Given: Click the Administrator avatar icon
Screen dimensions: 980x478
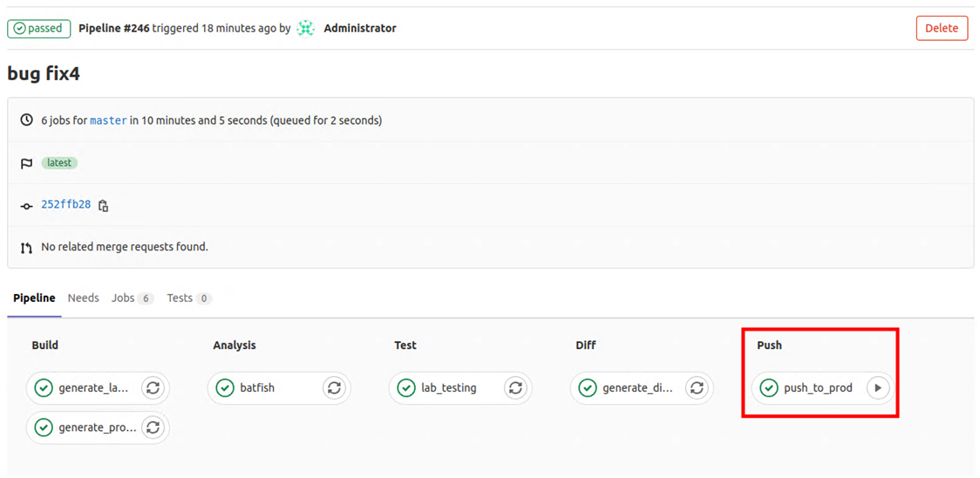Looking at the screenshot, I should [x=305, y=28].
